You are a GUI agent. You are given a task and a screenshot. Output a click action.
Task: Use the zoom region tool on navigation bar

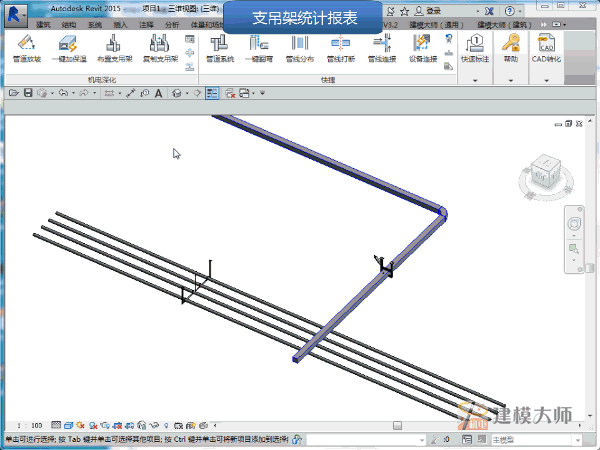[x=574, y=249]
